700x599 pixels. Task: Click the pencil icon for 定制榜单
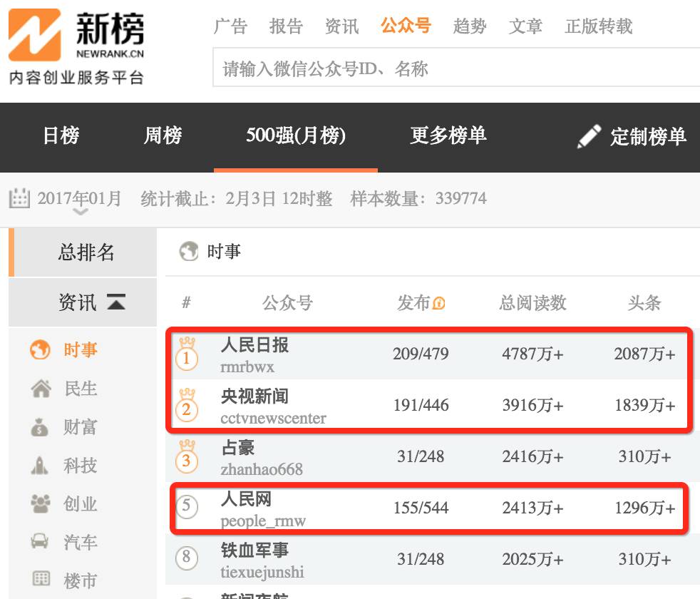pos(590,136)
